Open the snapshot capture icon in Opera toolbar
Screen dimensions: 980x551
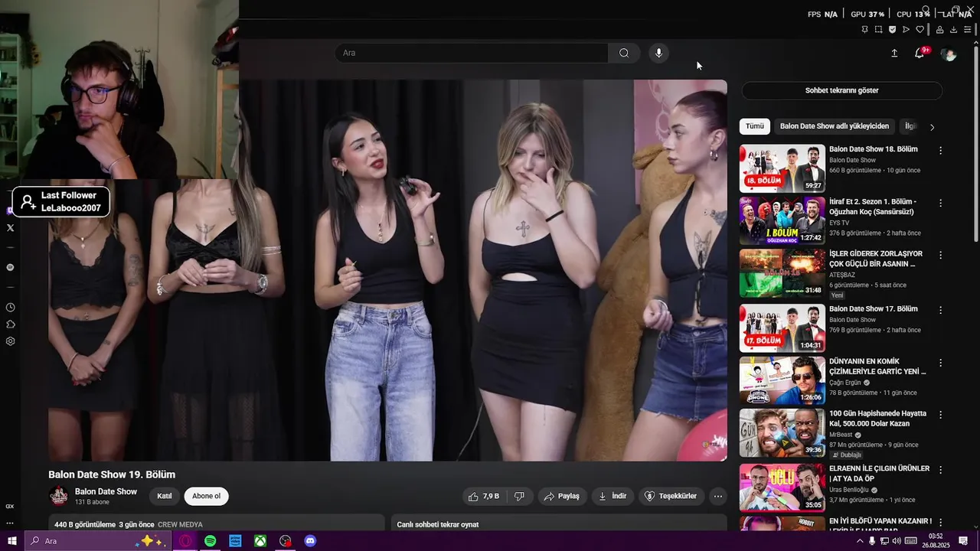(x=878, y=30)
